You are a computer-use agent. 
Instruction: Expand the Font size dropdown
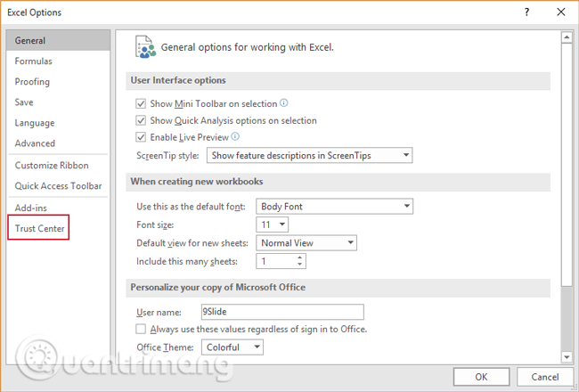click(273, 225)
